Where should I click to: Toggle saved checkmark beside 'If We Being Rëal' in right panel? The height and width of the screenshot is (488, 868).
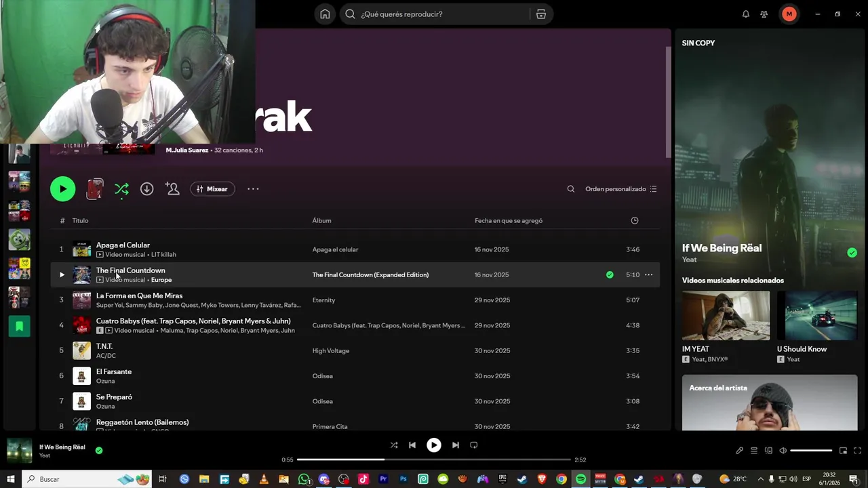852,253
